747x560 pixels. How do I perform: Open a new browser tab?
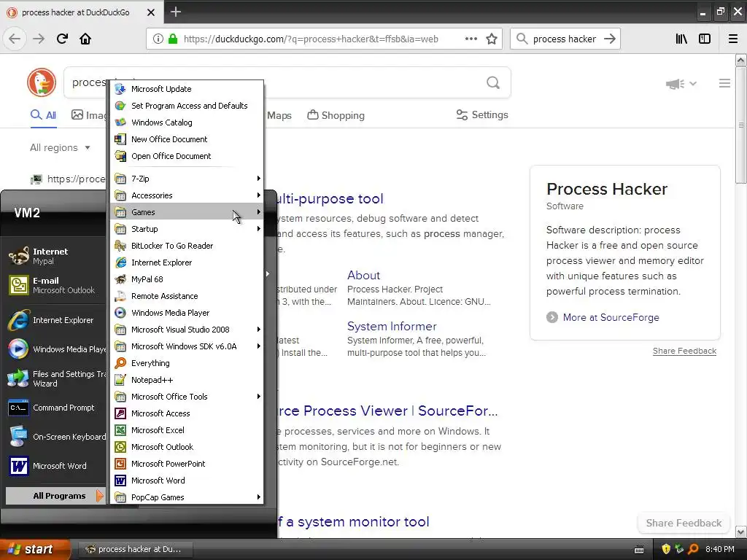click(x=176, y=12)
